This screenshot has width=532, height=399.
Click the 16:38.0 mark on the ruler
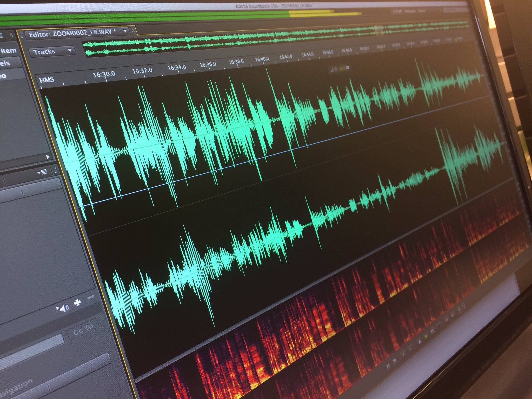(x=236, y=62)
